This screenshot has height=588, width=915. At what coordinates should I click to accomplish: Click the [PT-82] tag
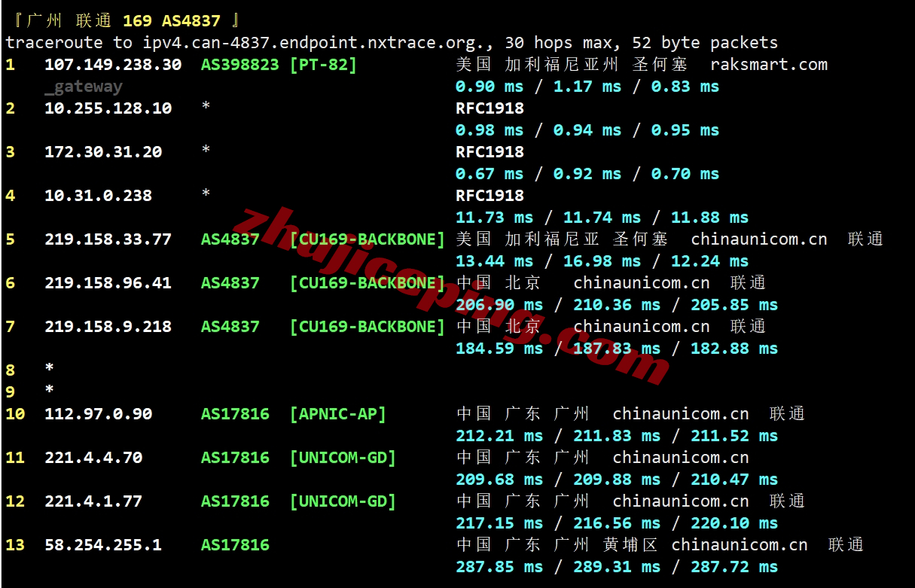tap(323, 65)
